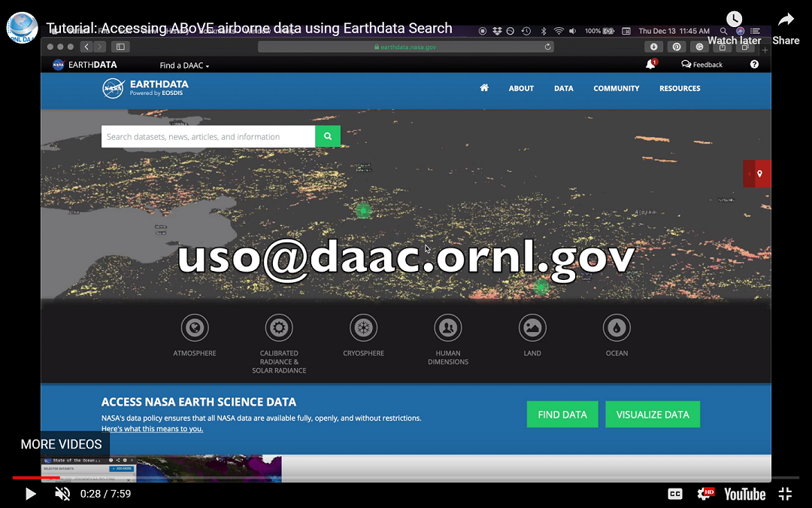This screenshot has height=508, width=812.
Task: Select the Land topic icon
Action: coord(532,327)
